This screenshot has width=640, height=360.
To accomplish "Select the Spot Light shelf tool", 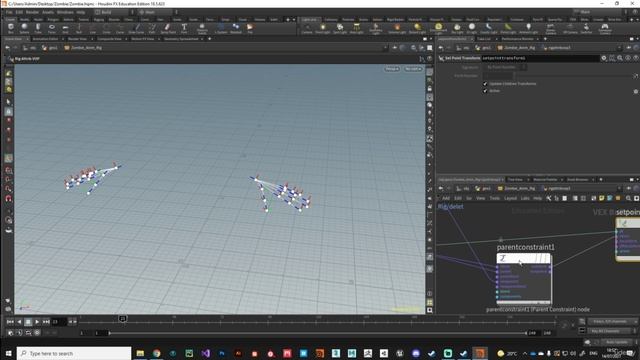I will coord(340,28).
